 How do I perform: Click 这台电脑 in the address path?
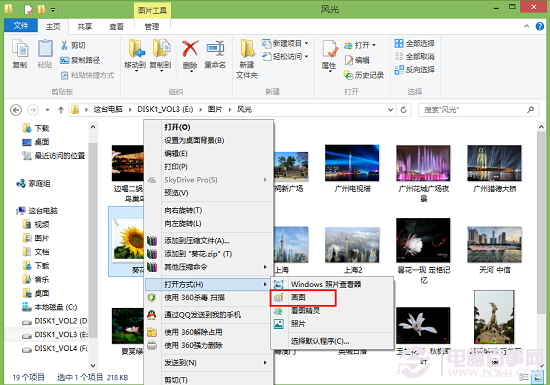coord(108,109)
